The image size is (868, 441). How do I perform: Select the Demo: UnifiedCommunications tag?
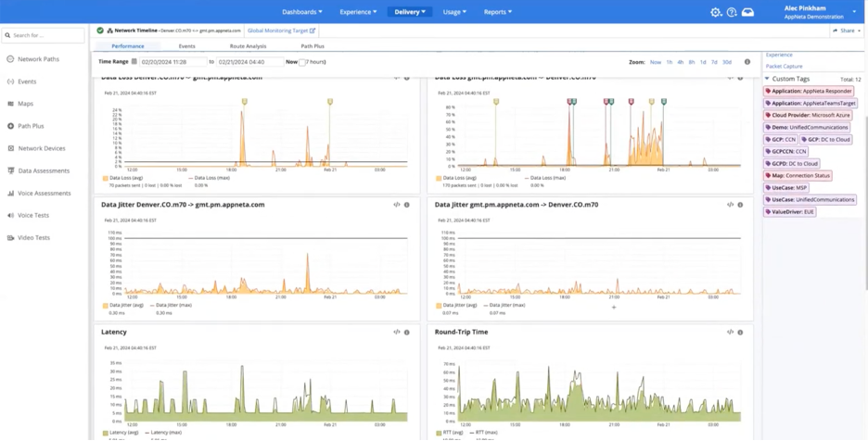click(x=807, y=128)
